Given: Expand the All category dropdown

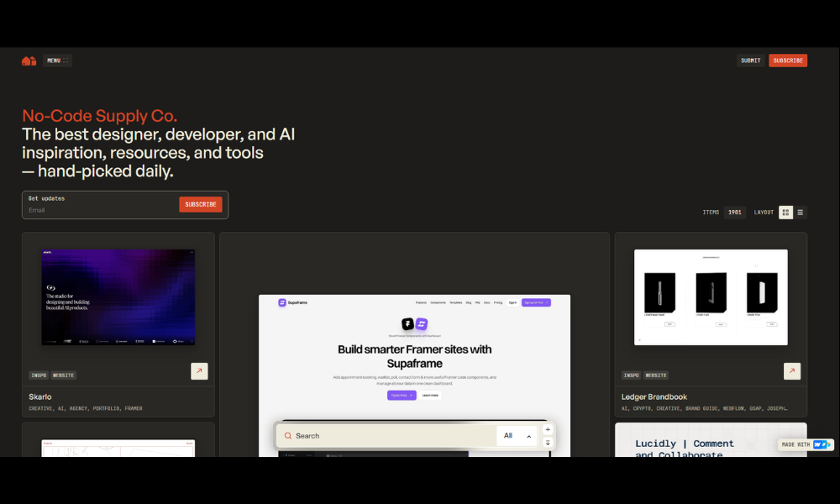Looking at the screenshot, I should point(517,436).
